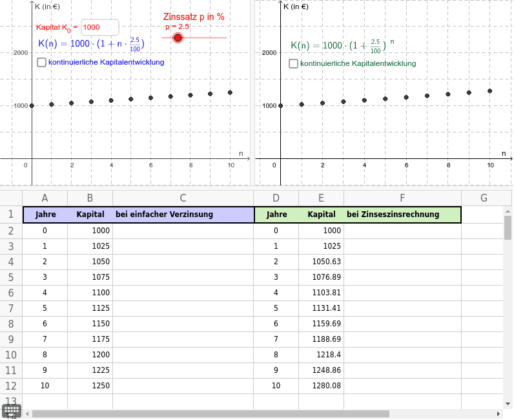Select cell containing 1250

coord(90,386)
